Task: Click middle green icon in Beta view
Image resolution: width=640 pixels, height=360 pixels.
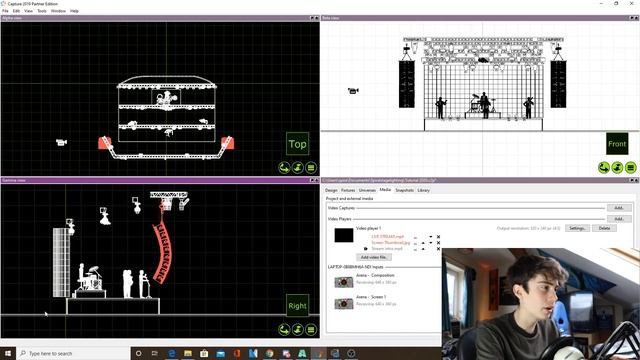Action: pos(617,167)
